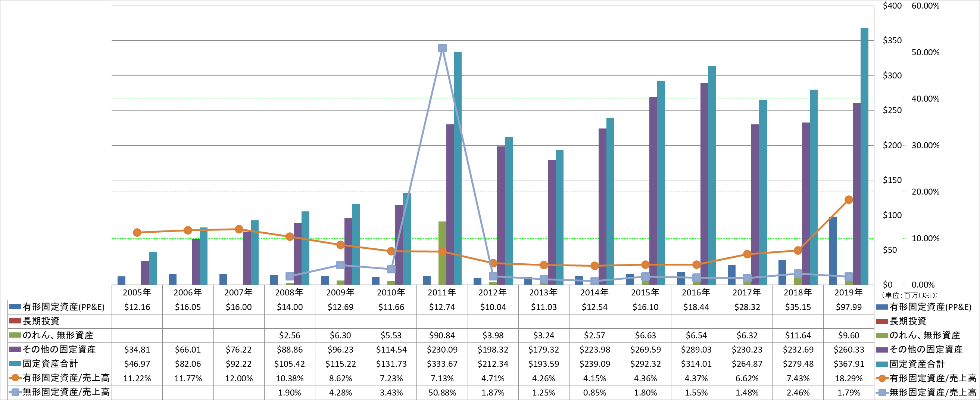Select left legend label 長期投資
The height and width of the screenshot is (400, 980).
(41, 321)
